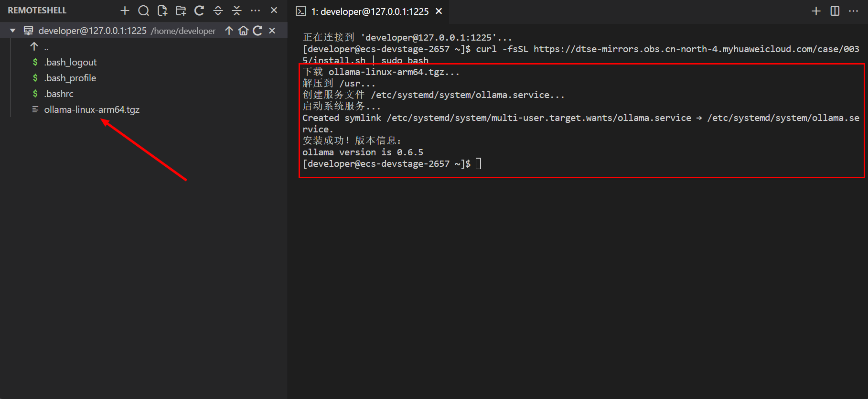This screenshot has height=399, width=868.
Task: Create a new folder via toolbar icon
Action: 181,11
